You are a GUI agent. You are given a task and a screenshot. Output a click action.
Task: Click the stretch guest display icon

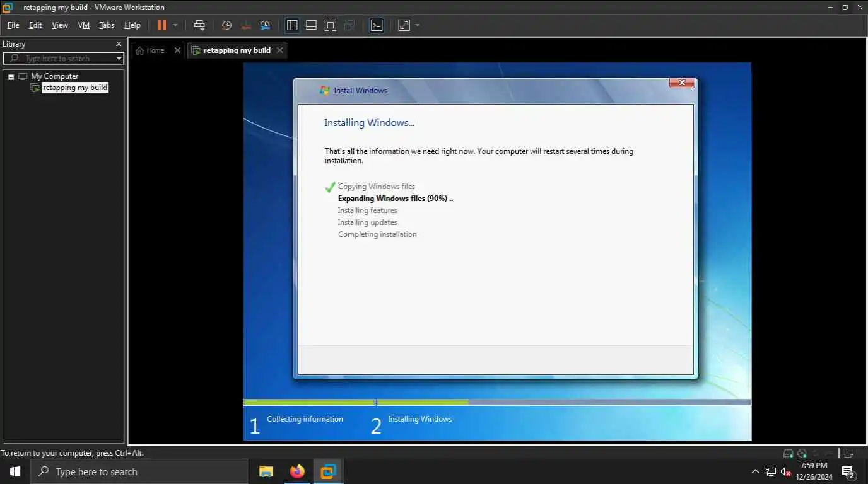click(404, 25)
